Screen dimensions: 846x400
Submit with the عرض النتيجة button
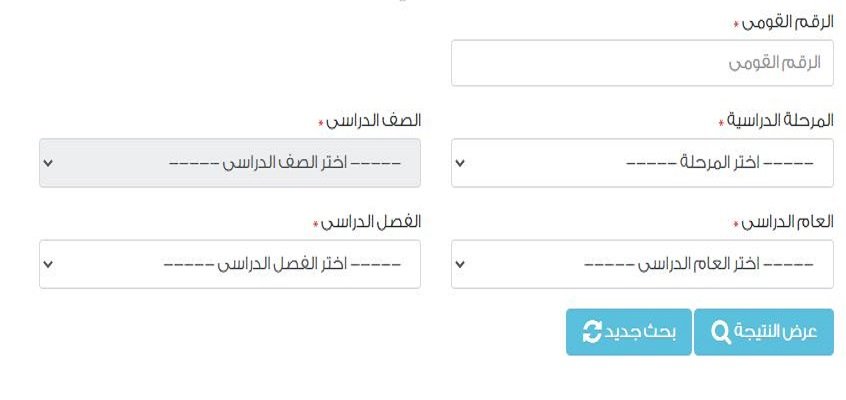click(x=763, y=332)
